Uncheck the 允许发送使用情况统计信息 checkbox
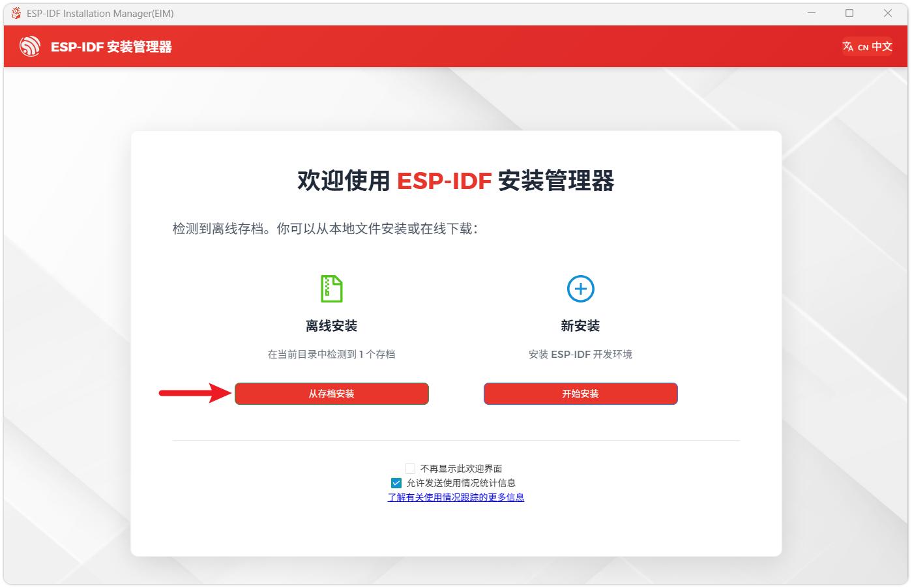The image size is (912, 588). (x=396, y=483)
